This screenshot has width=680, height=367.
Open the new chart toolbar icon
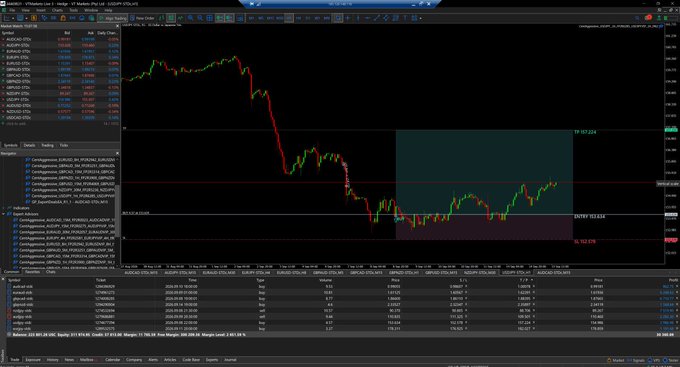click(7, 18)
